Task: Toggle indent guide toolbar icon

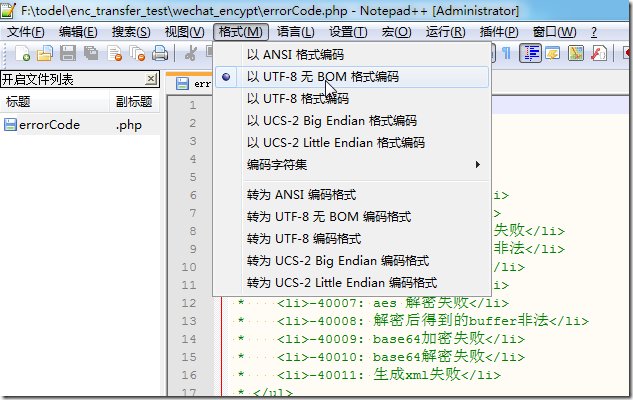Action: pos(530,53)
